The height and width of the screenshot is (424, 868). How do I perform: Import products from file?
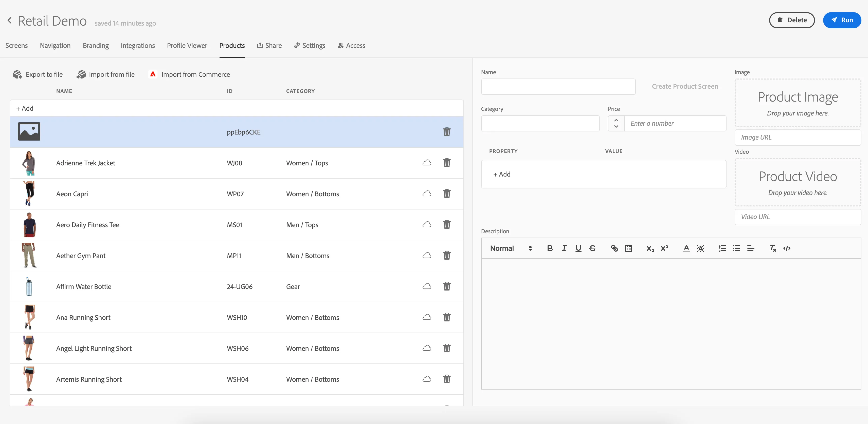[x=105, y=74]
